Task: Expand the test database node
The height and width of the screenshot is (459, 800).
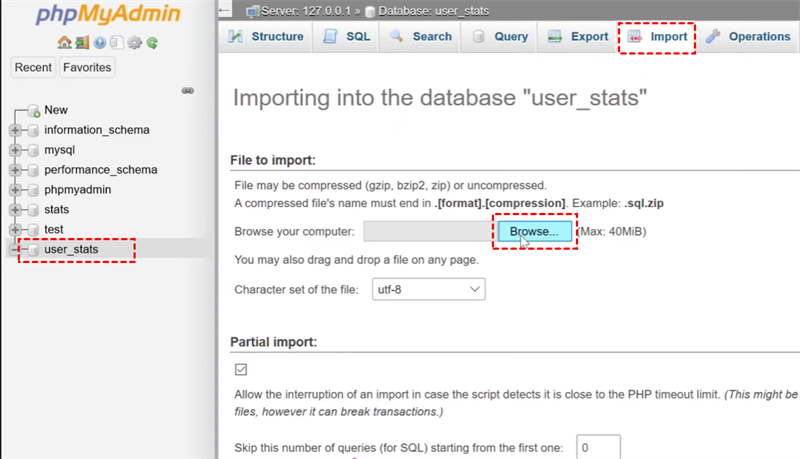Action: click(15, 230)
